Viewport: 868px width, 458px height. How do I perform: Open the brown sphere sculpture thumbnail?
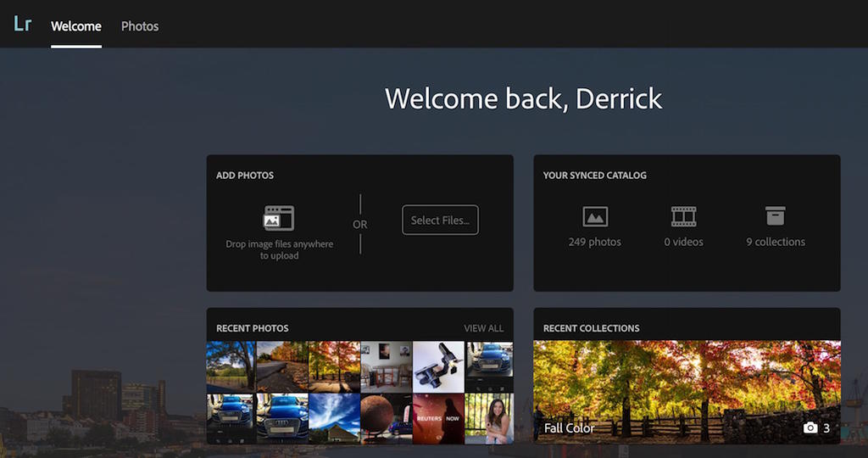pos(387,419)
